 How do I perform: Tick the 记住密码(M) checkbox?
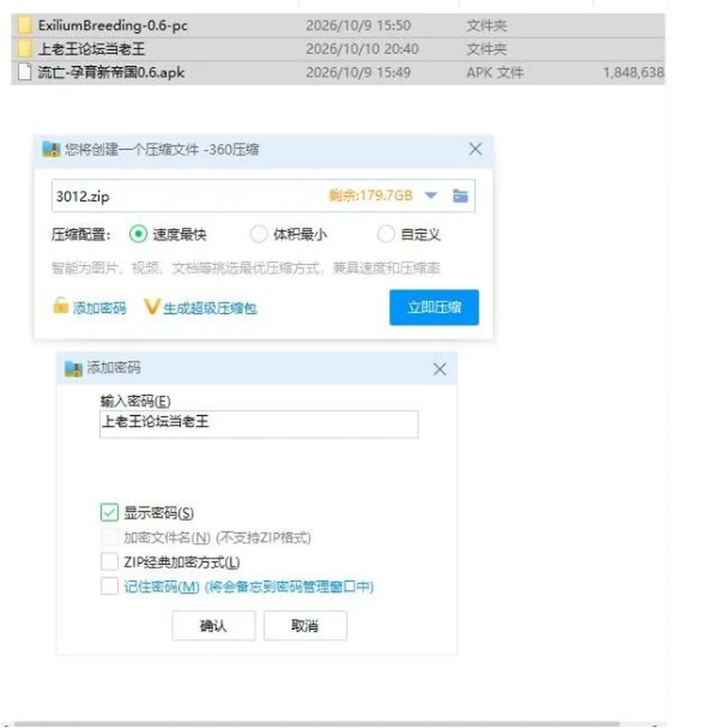tap(109, 586)
